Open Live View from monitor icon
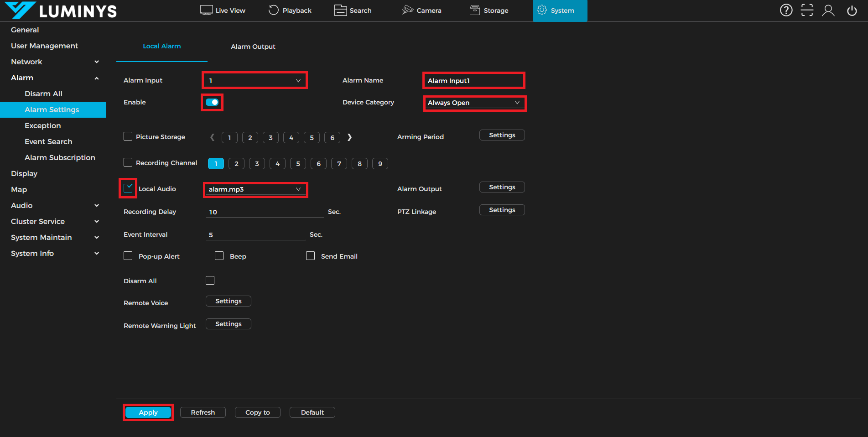 pyautogui.click(x=207, y=10)
